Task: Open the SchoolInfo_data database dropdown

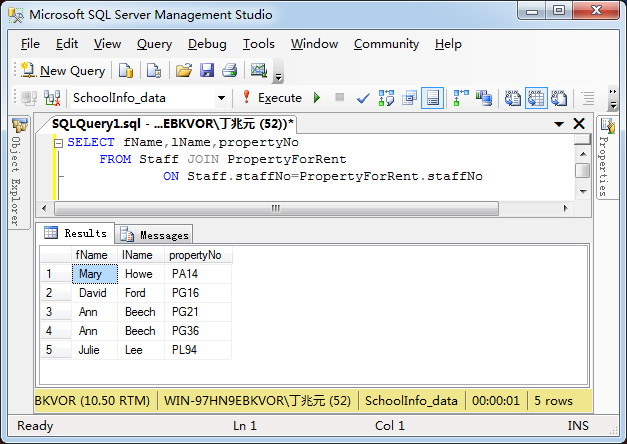Action: tap(221, 98)
